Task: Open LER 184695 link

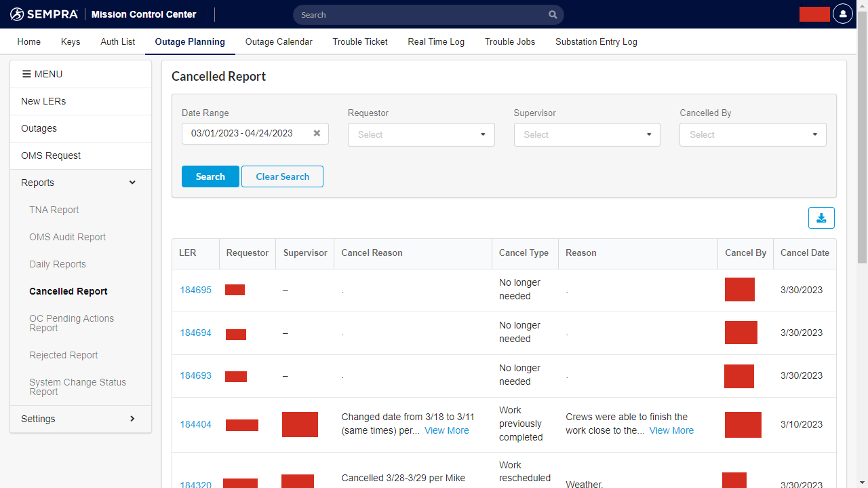Action: tap(196, 290)
